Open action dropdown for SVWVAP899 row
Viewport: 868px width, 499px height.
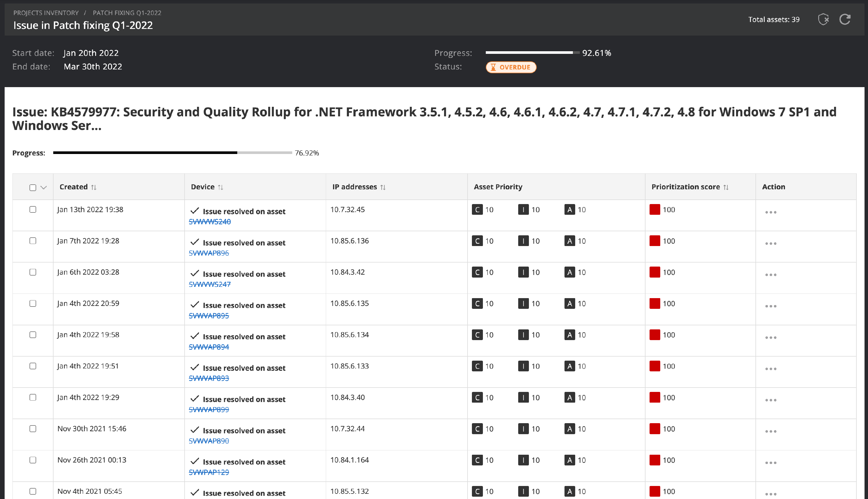770,400
